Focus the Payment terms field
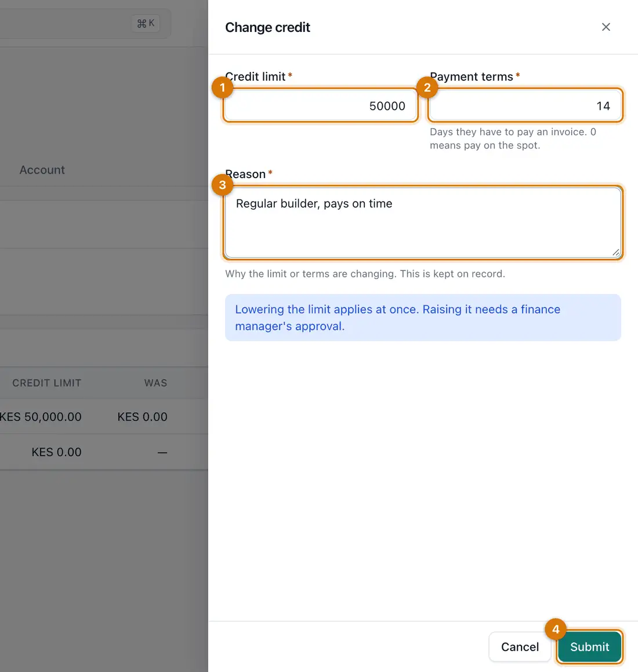Image resolution: width=638 pixels, height=672 pixels. click(525, 106)
